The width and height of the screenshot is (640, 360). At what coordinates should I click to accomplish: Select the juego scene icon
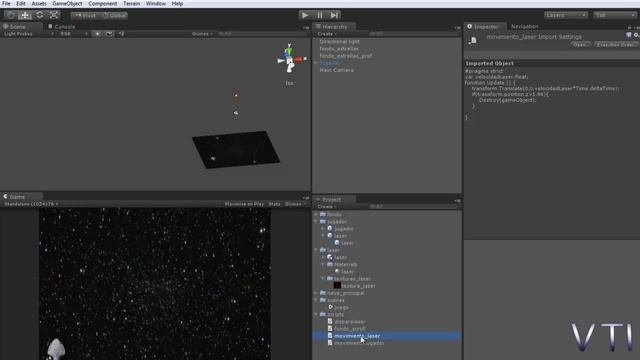point(330,307)
